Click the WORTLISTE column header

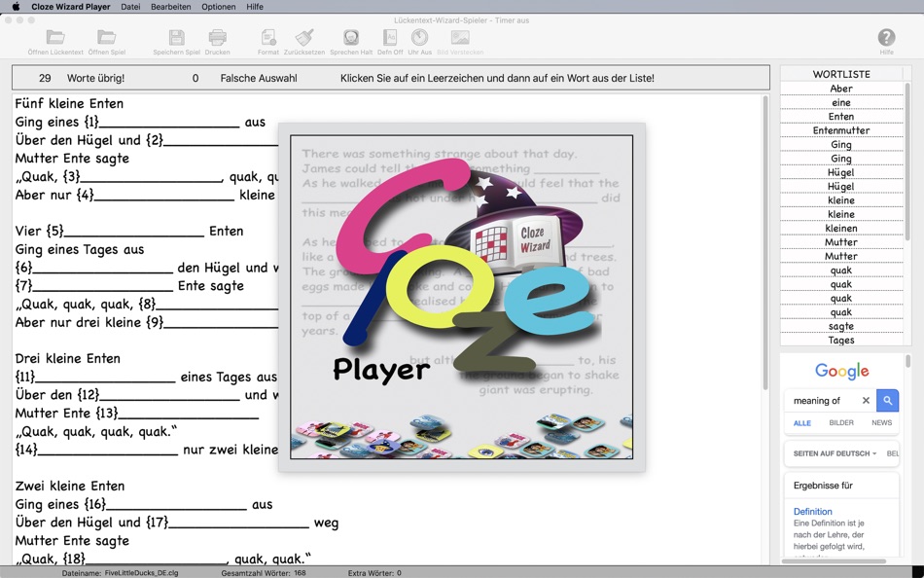[x=841, y=74]
